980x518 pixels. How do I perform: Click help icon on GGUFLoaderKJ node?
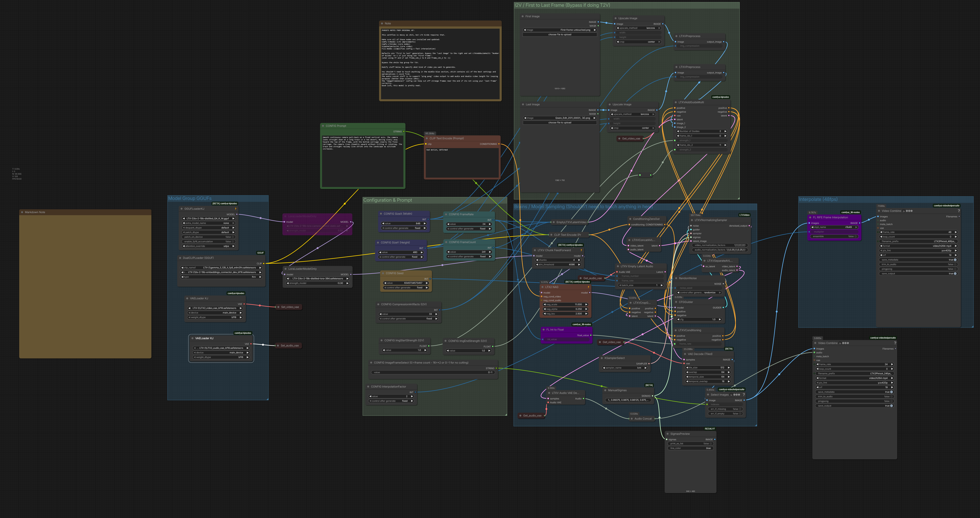pyautogui.click(x=235, y=209)
